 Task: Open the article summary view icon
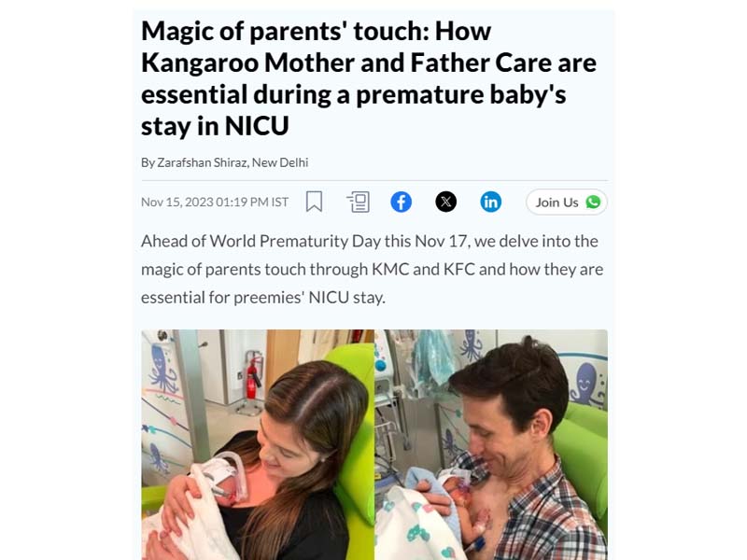pyautogui.click(x=359, y=202)
